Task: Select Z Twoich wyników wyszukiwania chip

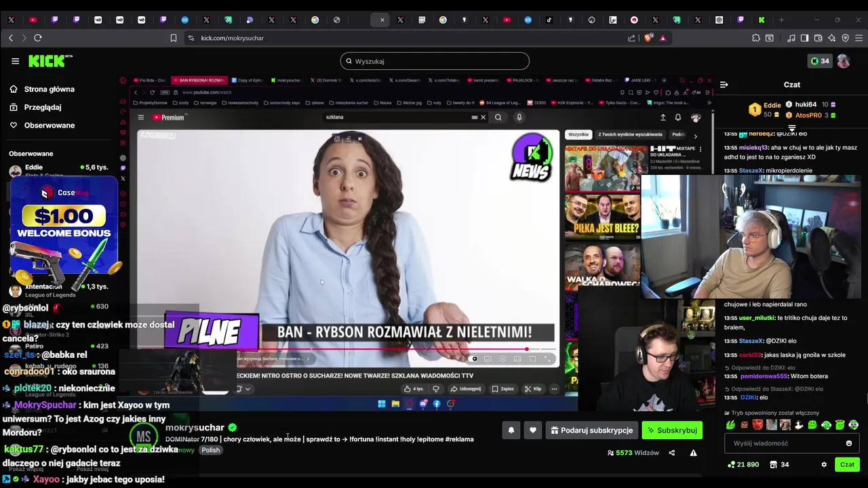Action: pos(630,135)
